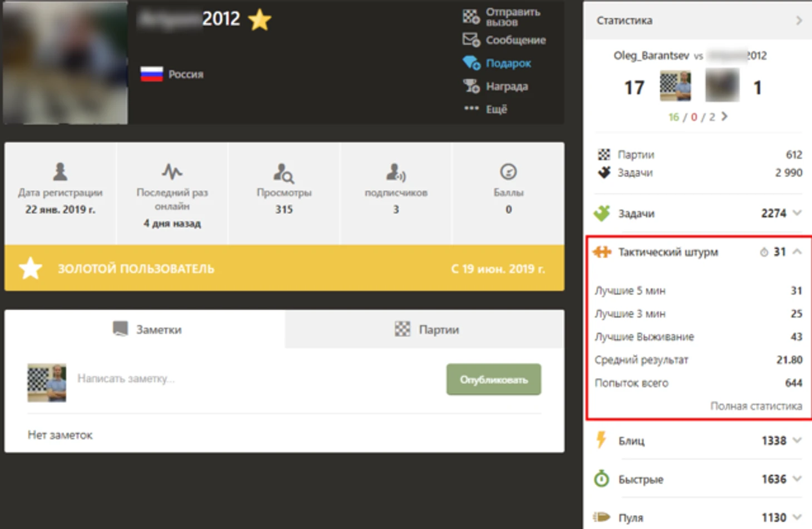Screen dimensions: 812x529
Task: Click the Лучшие Выживание row
Action: [698, 337]
